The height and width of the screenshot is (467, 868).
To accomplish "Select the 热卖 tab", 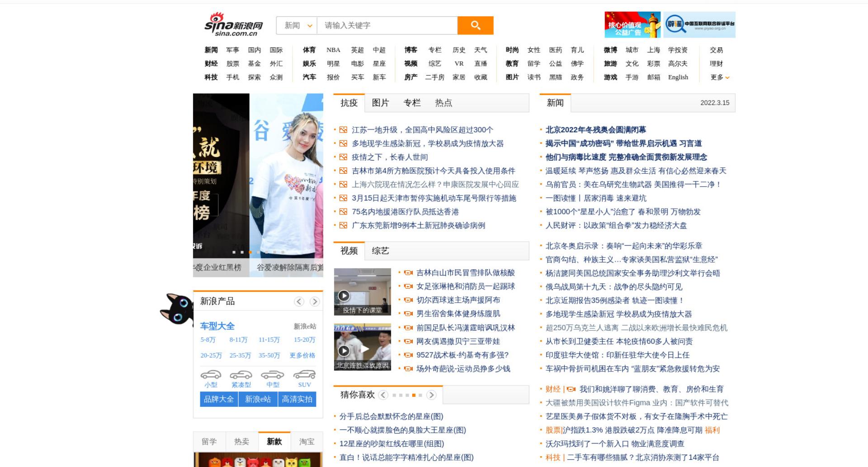I will 241,442.
